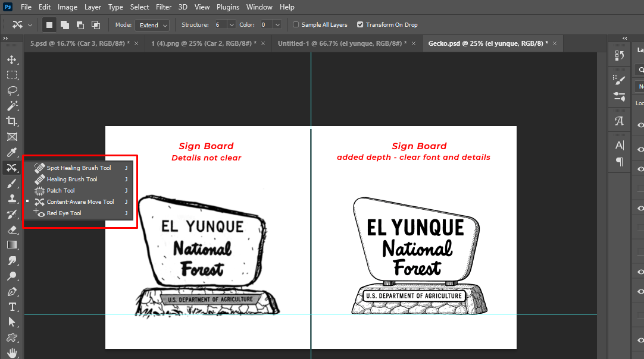The width and height of the screenshot is (644, 359).
Task: Select the Rectangular Marquee tool
Action: pos(11,75)
